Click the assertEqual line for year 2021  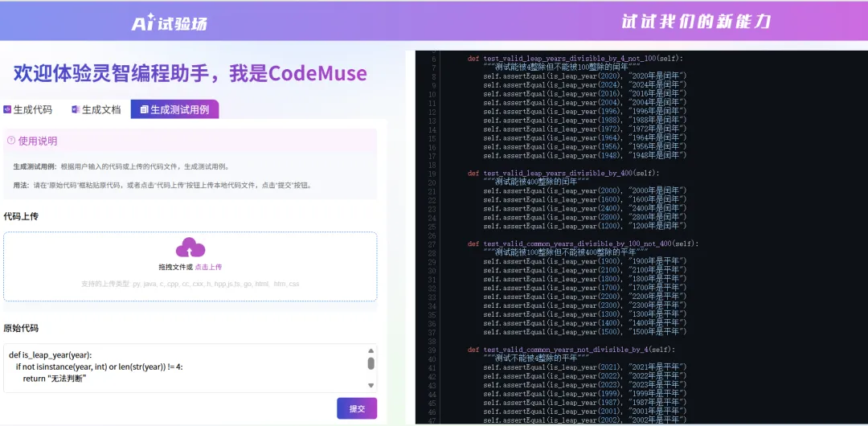(x=584, y=367)
